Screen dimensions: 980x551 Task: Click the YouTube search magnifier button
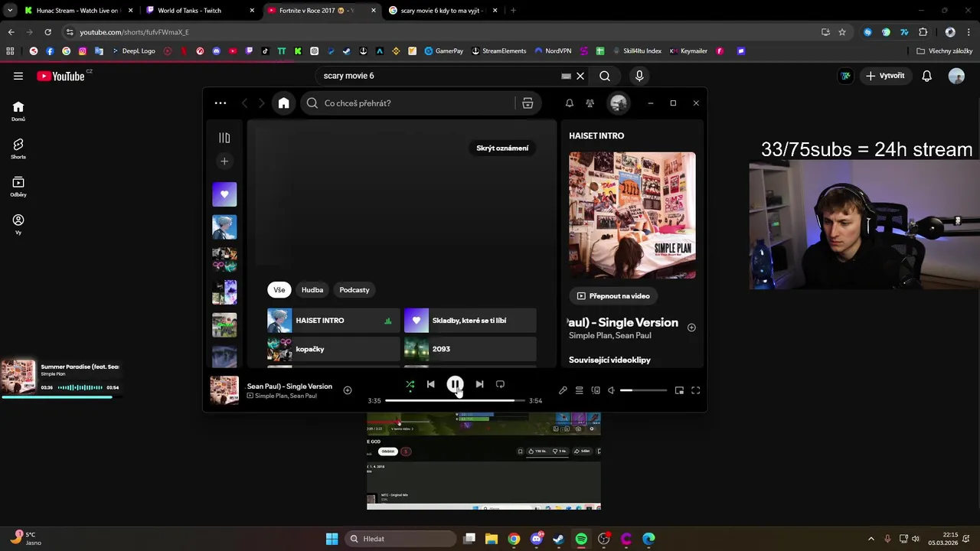[605, 76]
